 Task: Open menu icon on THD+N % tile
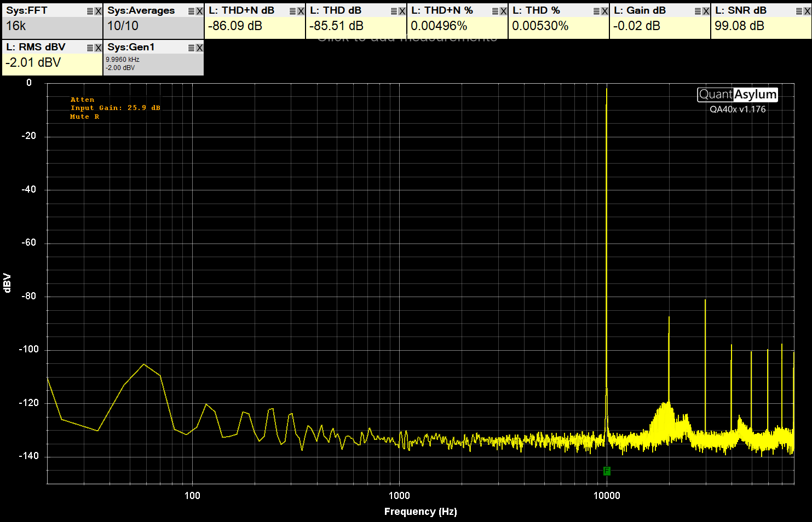click(496, 11)
